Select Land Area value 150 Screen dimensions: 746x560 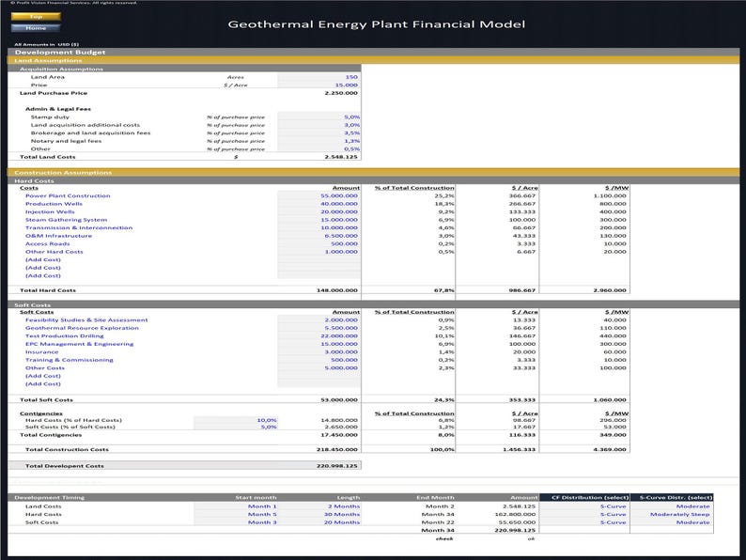point(319,77)
